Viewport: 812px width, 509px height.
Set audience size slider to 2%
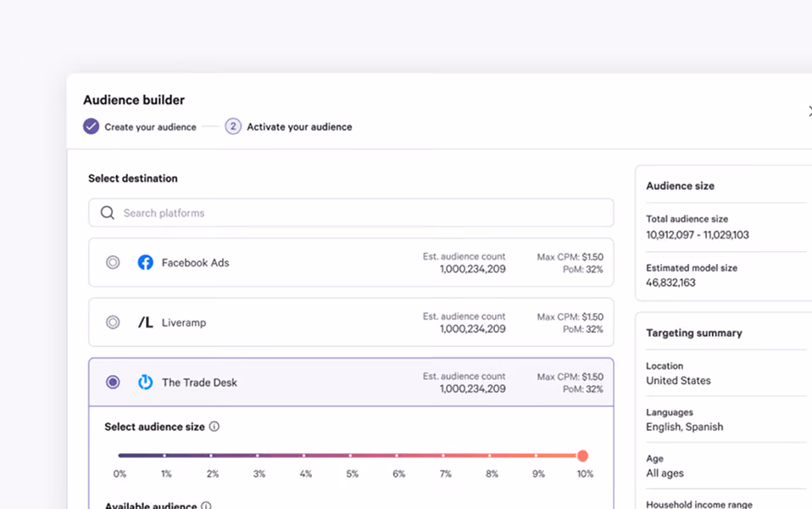(x=211, y=456)
